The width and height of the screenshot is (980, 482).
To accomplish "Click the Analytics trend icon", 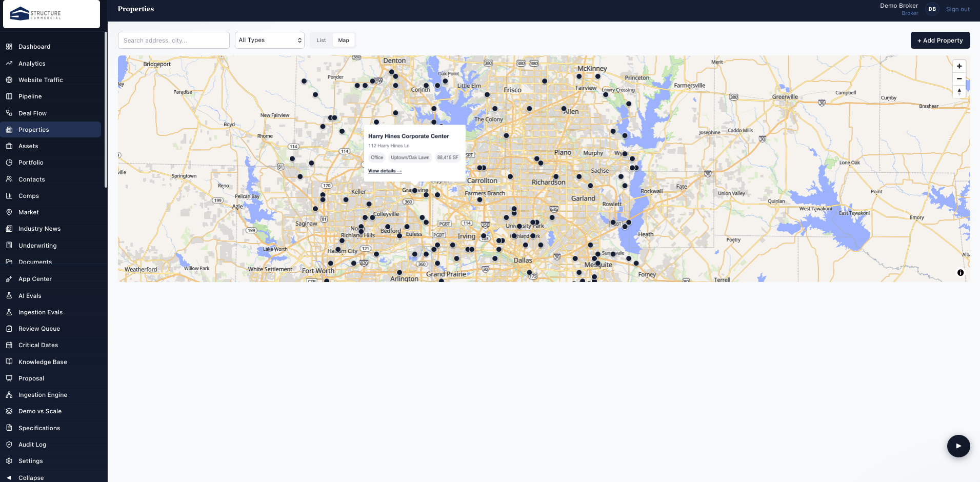I will [x=9, y=63].
